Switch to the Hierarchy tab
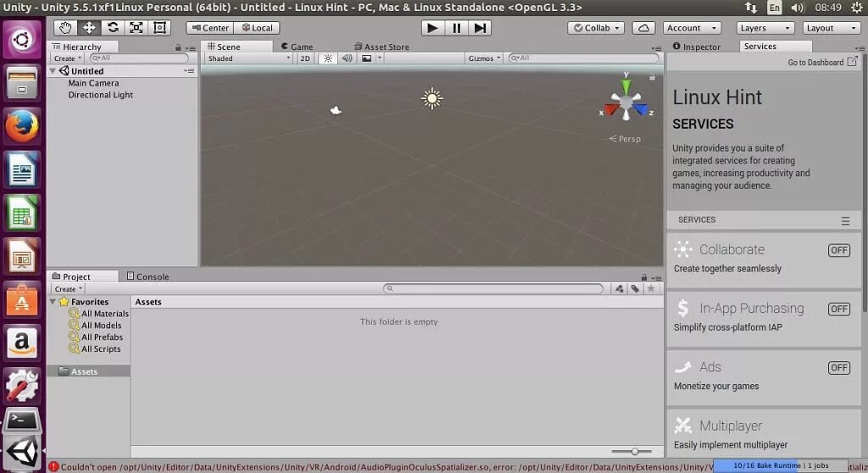The image size is (868, 473). pos(83,47)
